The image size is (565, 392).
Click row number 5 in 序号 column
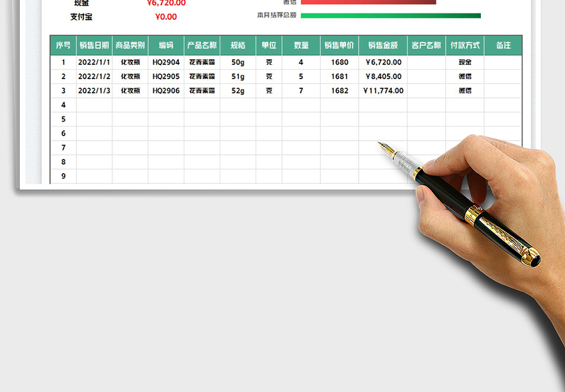click(63, 119)
